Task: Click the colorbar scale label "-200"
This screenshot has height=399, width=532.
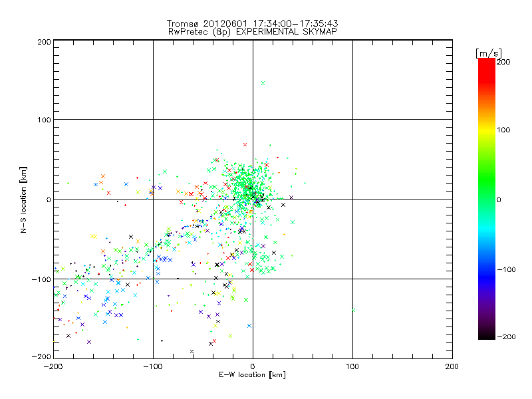Action: pyautogui.click(x=506, y=337)
